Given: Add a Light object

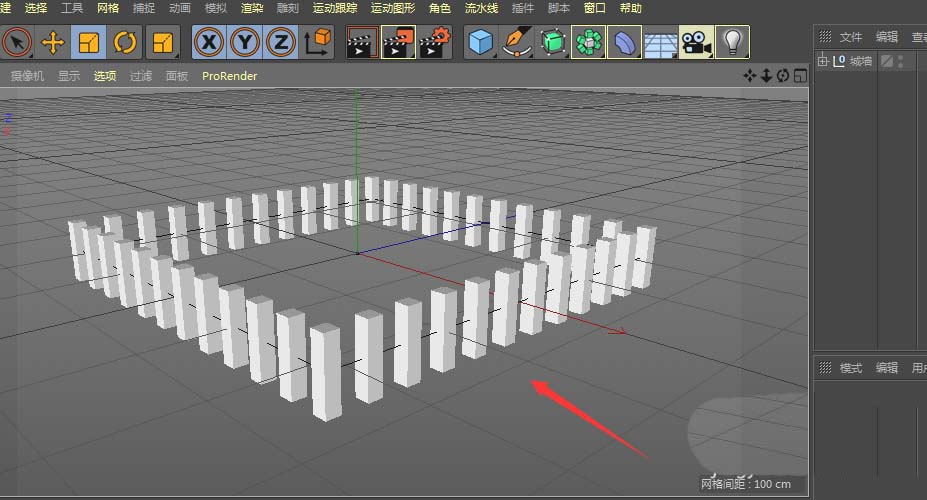Looking at the screenshot, I should point(732,43).
